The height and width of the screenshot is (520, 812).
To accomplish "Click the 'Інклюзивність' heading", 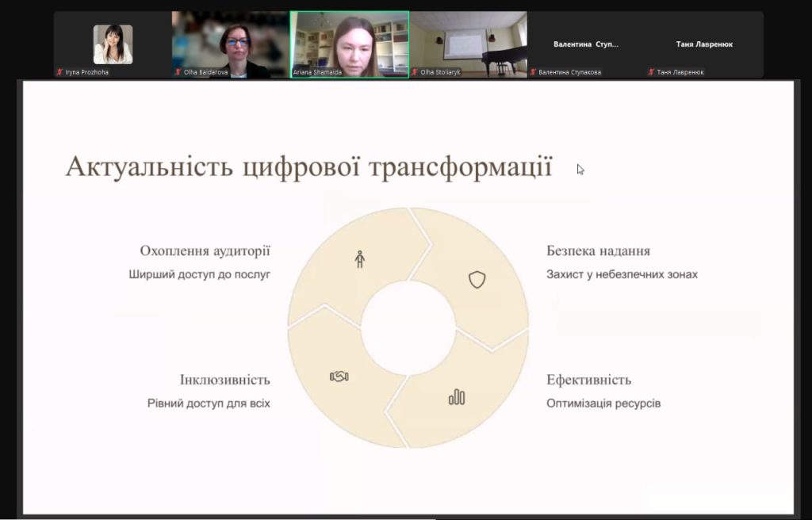I will (x=224, y=380).
